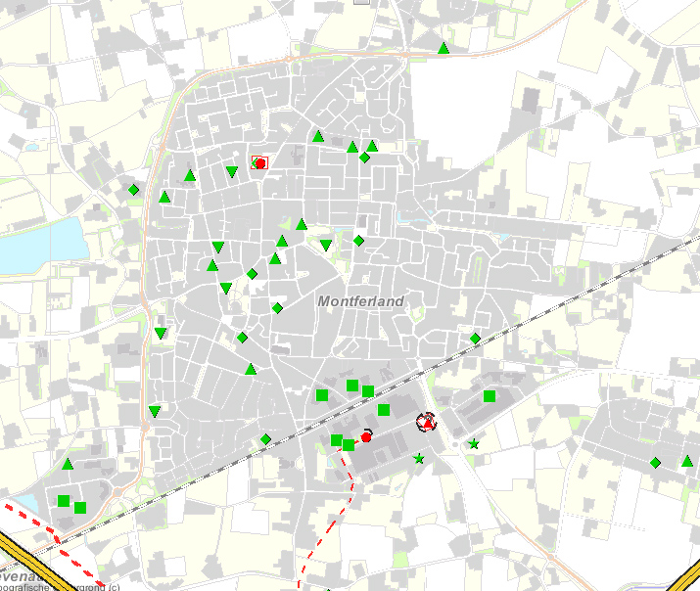Select the red triangle marker with black ring
This screenshot has height=591, width=700.
(x=426, y=422)
